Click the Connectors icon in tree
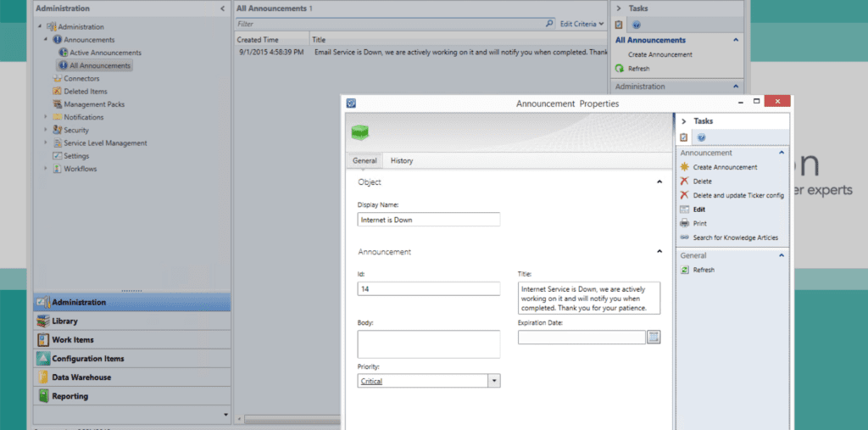The image size is (868, 430). [57, 79]
